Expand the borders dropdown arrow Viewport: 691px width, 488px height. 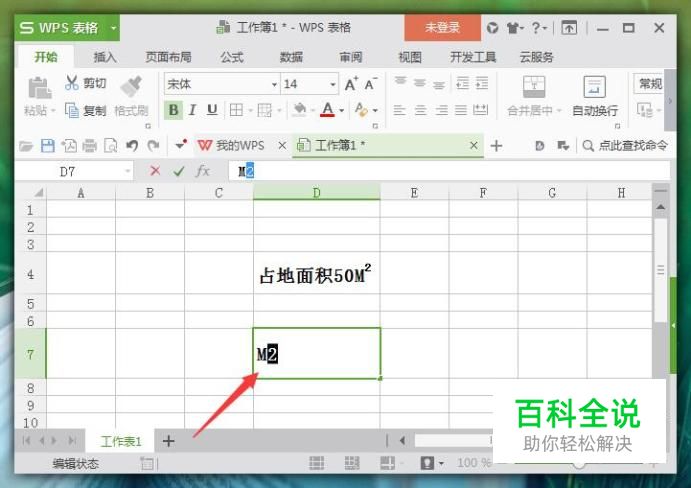point(250,110)
